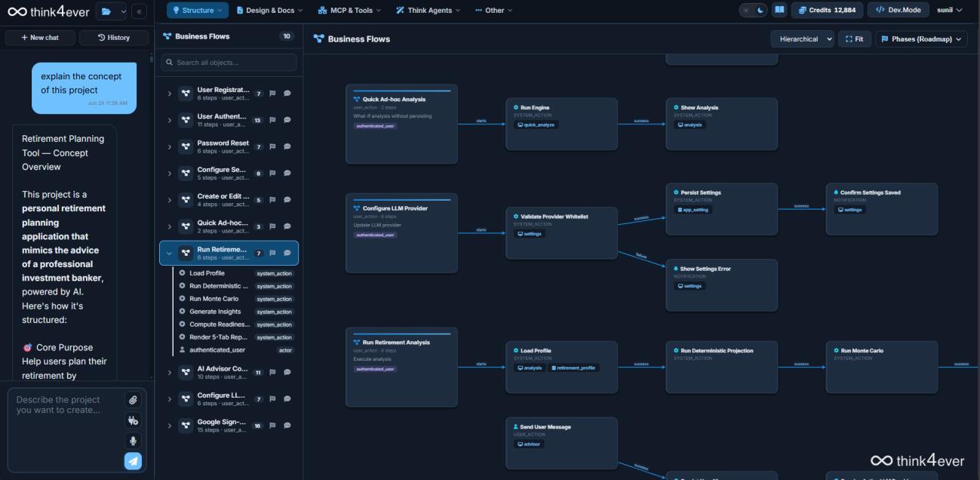Select the Show Settings Error node
The image size is (980, 480).
pyautogui.click(x=721, y=285)
